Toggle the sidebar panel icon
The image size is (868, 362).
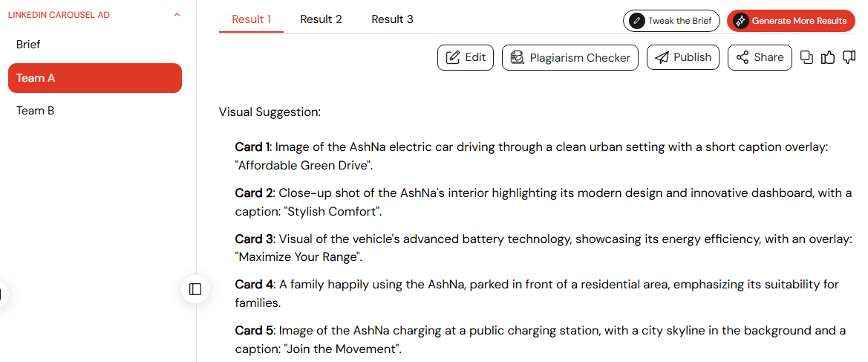tap(195, 289)
